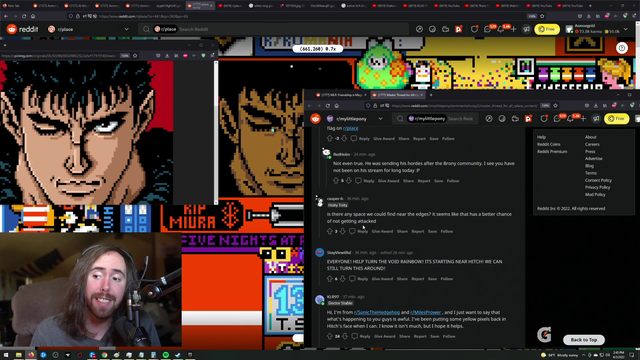Show hidden system tray icons chevron
The image size is (640, 360).
tap(584, 355)
